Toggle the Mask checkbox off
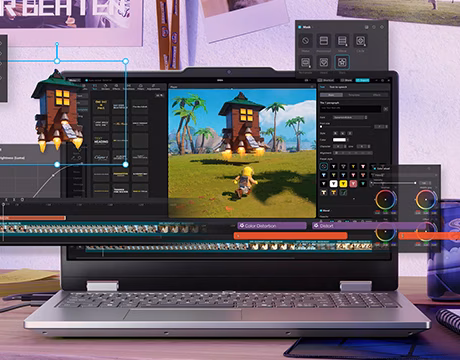Screen dimensions: 460x360 click(300, 27)
